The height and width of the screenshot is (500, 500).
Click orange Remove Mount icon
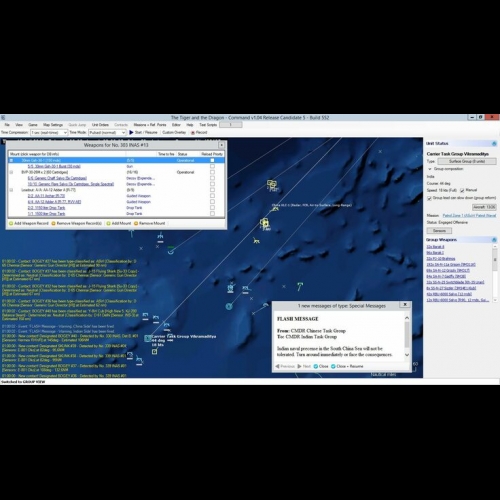136,223
